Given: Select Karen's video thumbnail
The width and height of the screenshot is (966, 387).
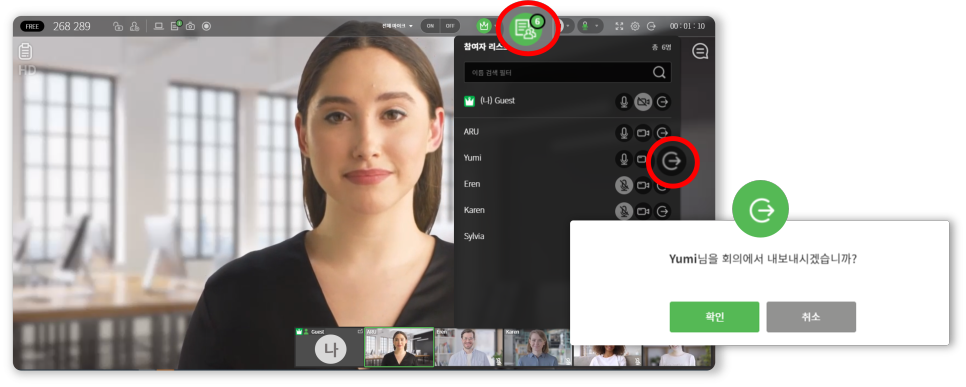Looking at the screenshot, I should click(x=538, y=347).
